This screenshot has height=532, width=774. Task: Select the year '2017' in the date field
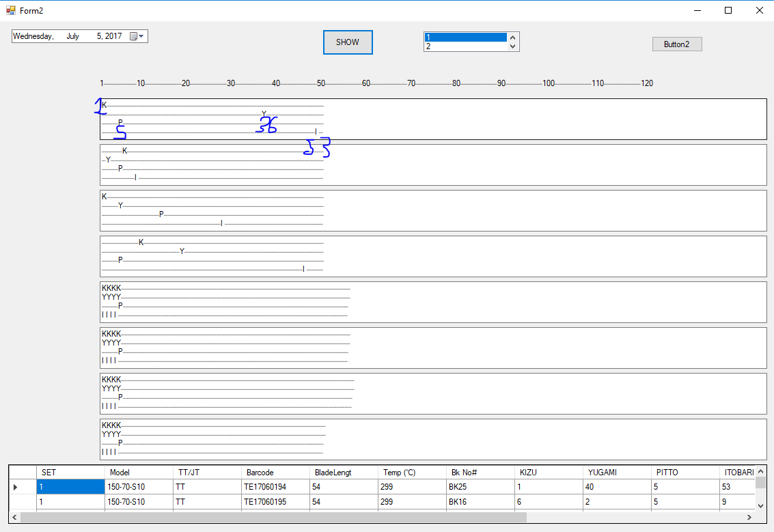tap(113, 36)
